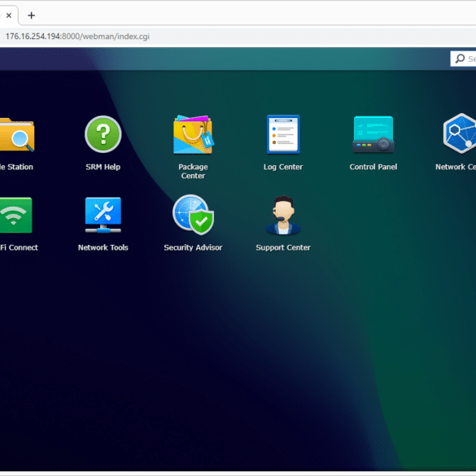Open Security Advisor shield icon
Screen dimensions: 476x476
pyautogui.click(x=193, y=215)
